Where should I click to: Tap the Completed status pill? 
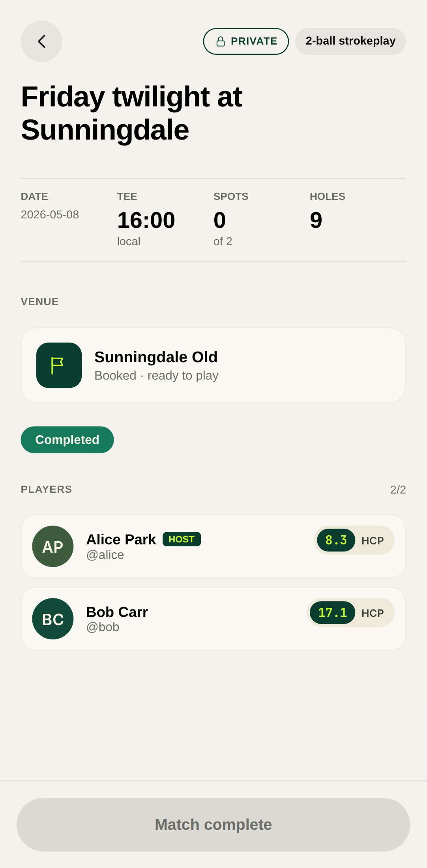tap(67, 440)
